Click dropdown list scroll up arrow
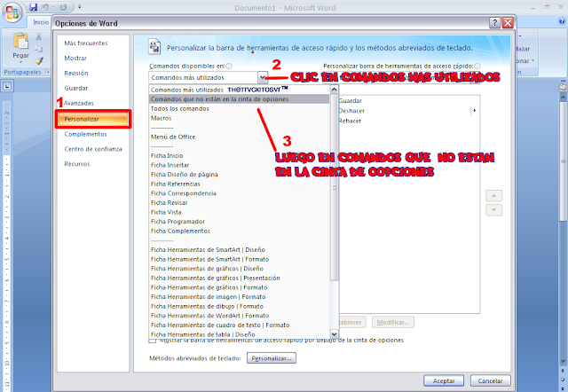568x392 pixels. [x=335, y=90]
